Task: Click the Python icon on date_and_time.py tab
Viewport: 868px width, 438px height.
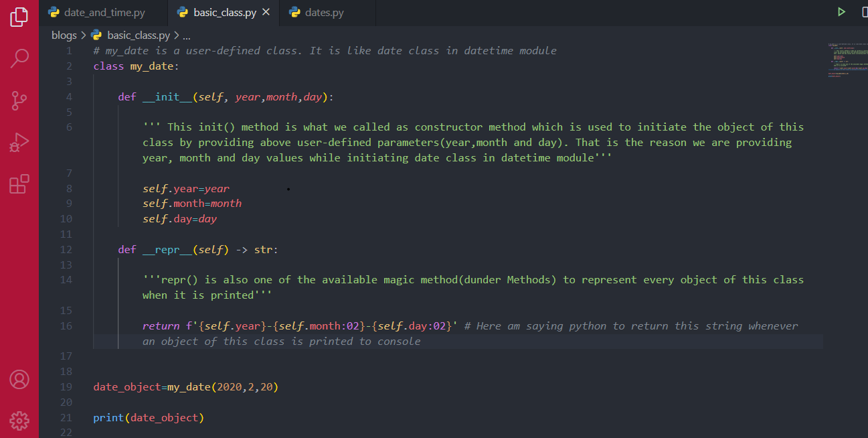Action: [54, 13]
